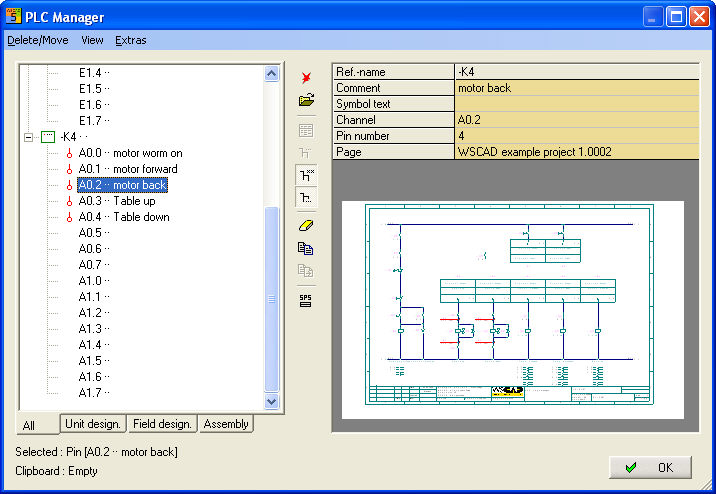
Task: Click the Ref.-name value -K4
Action: tap(577, 72)
